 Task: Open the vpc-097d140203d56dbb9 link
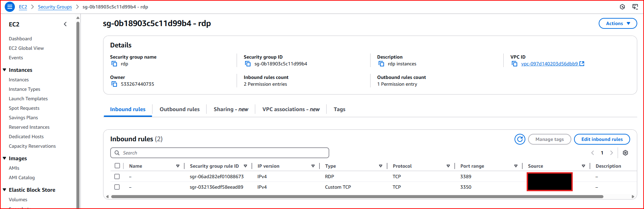coord(549,64)
